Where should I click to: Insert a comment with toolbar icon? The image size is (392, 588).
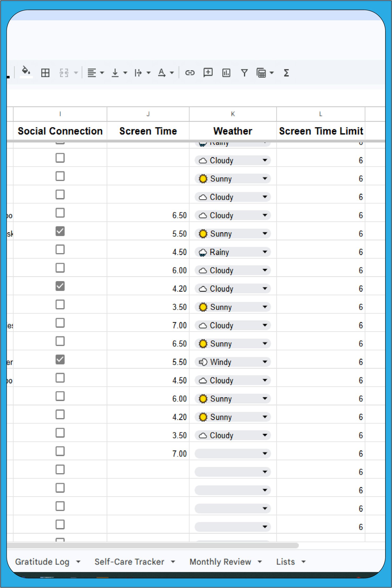point(208,73)
